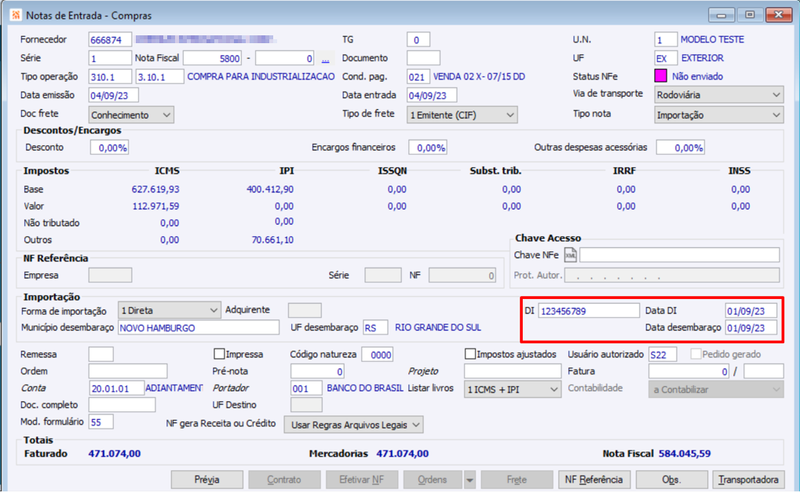800x493 pixels.
Task: Click the app icon in the title bar
Action: [x=15, y=15]
